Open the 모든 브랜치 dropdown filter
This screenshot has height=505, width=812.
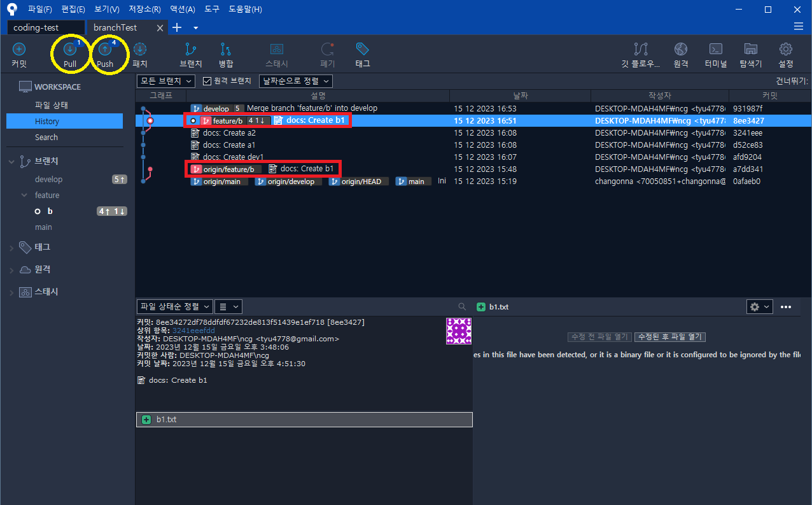pos(165,81)
